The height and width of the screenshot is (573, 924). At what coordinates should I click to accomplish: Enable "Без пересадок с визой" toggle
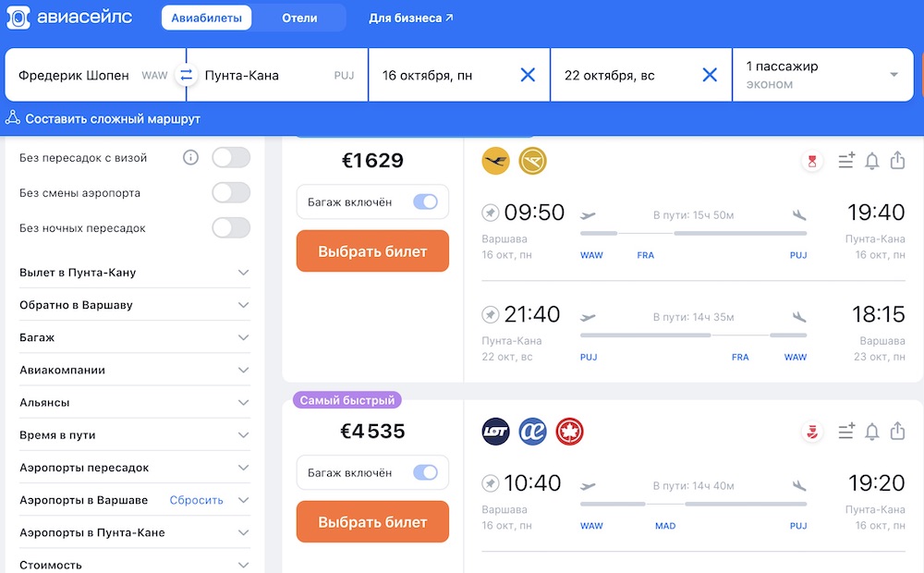(x=231, y=157)
